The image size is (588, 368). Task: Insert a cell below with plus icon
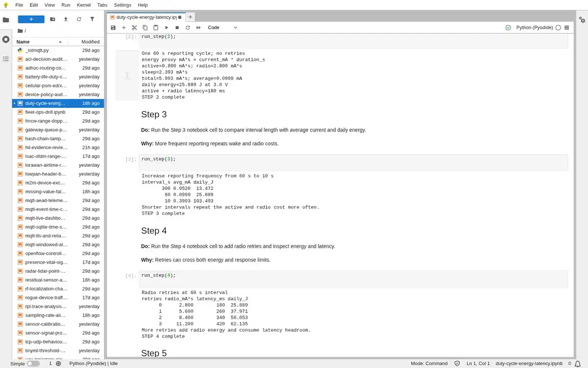tap(123, 27)
